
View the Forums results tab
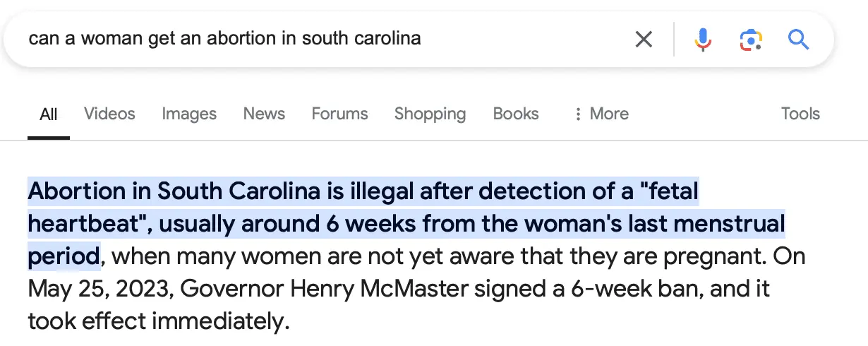[339, 114]
